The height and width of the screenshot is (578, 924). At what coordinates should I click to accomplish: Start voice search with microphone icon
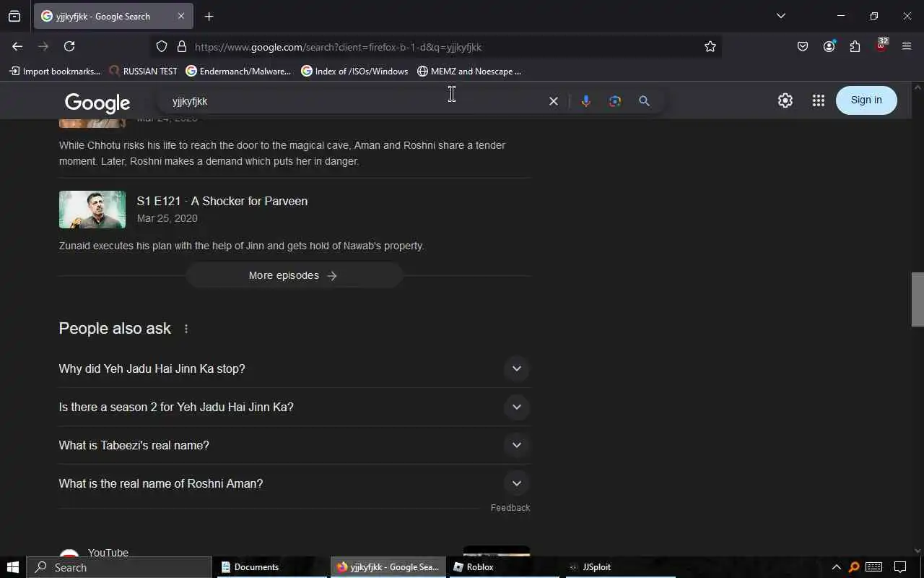pyautogui.click(x=586, y=101)
